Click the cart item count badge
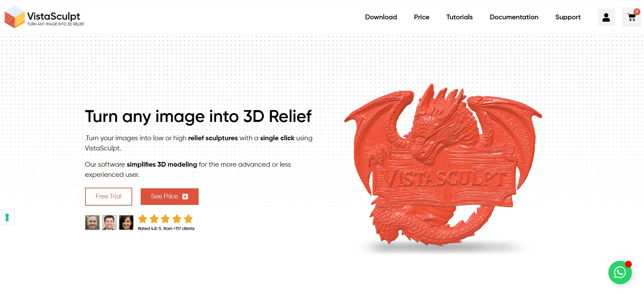 (637, 12)
